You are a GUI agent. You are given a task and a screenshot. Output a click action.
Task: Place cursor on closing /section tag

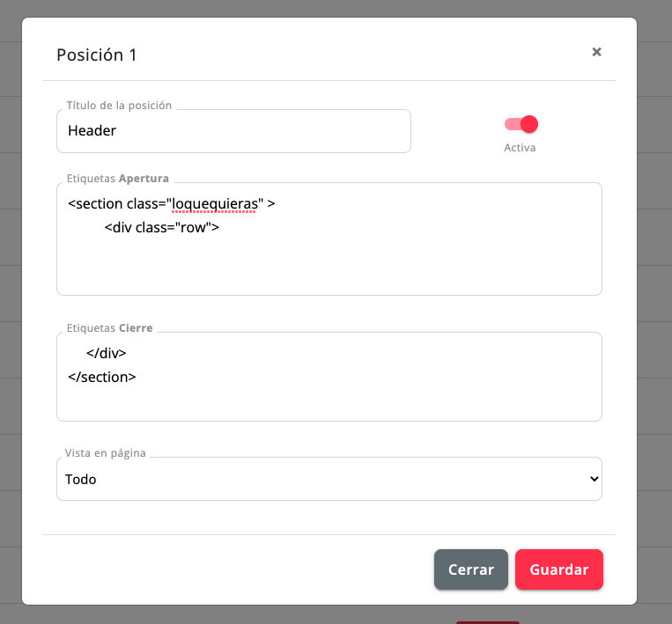tap(102, 377)
